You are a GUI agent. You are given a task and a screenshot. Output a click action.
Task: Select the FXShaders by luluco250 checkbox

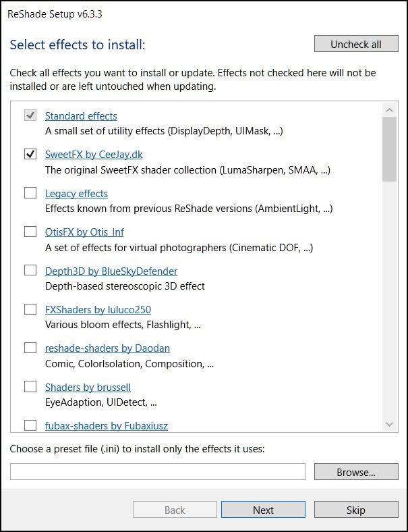30,309
